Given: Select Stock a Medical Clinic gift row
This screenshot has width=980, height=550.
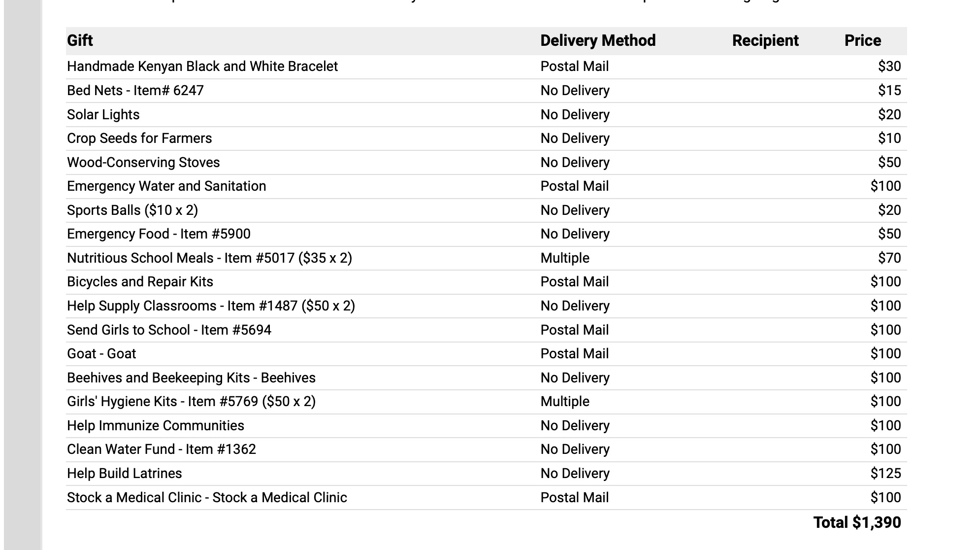Looking at the screenshot, I should pyautogui.click(x=207, y=498).
